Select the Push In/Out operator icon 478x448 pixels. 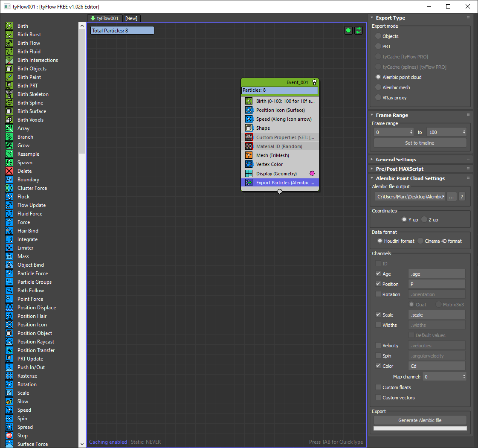(x=9, y=367)
